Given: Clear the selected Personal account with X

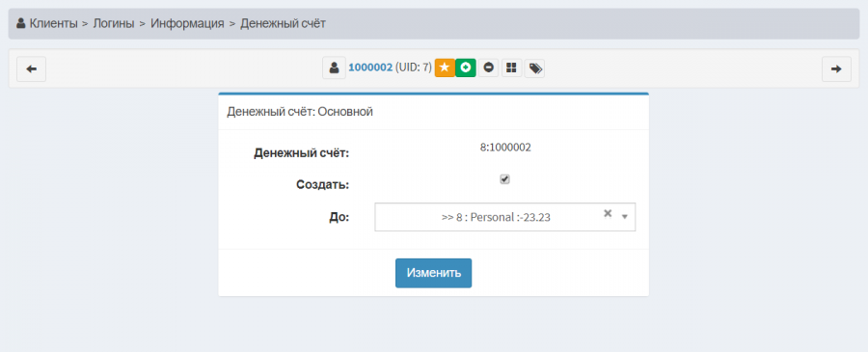Looking at the screenshot, I should (608, 213).
